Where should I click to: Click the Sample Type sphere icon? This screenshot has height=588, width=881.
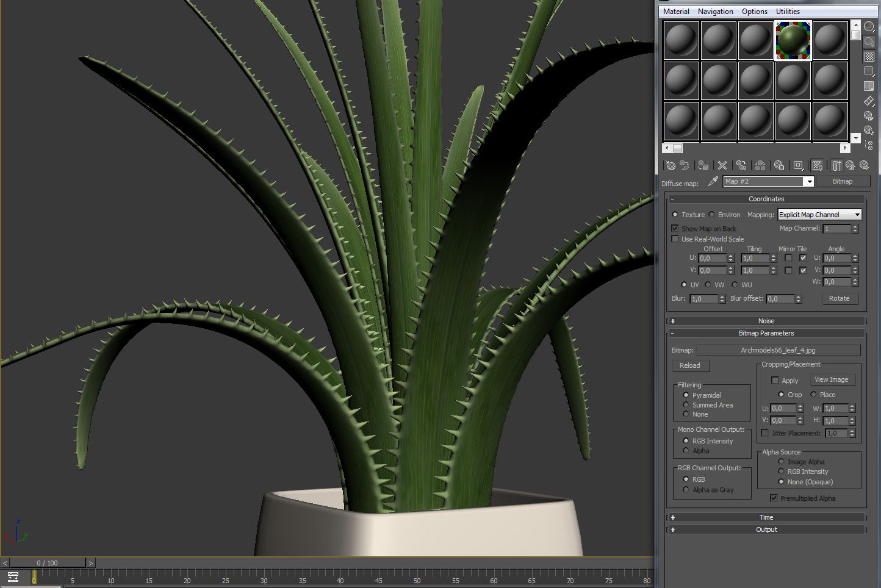pyautogui.click(x=869, y=27)
